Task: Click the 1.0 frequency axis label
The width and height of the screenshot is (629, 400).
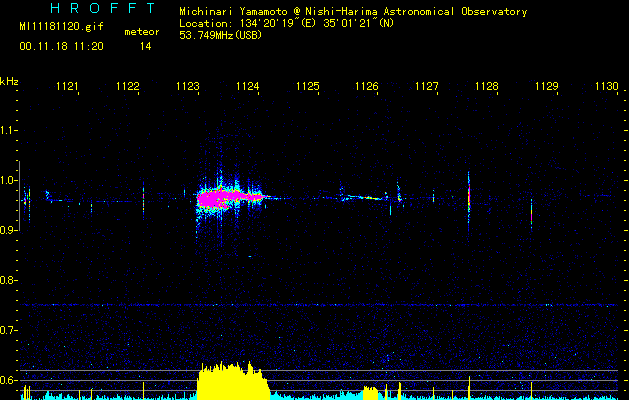Action: 9,180
